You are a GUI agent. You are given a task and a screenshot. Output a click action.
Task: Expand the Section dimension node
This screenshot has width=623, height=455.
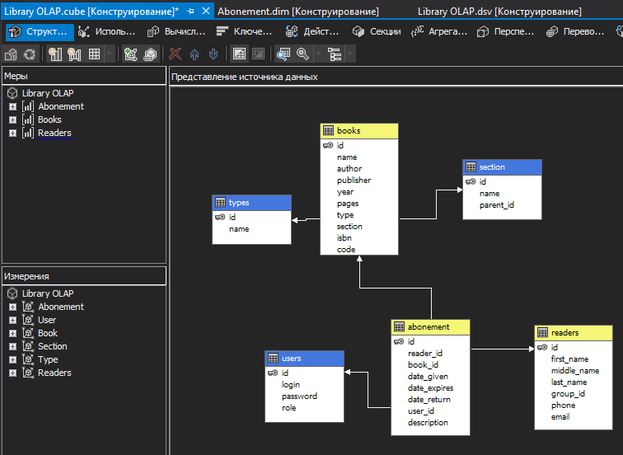coord(13,346)
